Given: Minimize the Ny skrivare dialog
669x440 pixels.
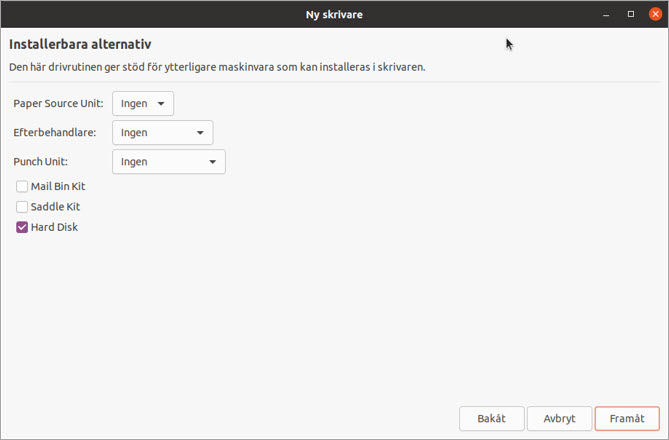Looking at the screenshot, I should pyautogui.click(x=607, y=14).
